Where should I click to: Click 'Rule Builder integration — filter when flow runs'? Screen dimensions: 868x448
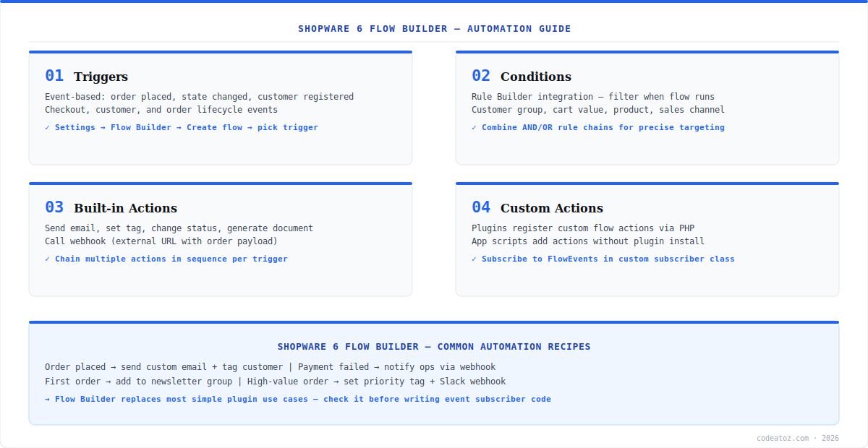(593, 97)
